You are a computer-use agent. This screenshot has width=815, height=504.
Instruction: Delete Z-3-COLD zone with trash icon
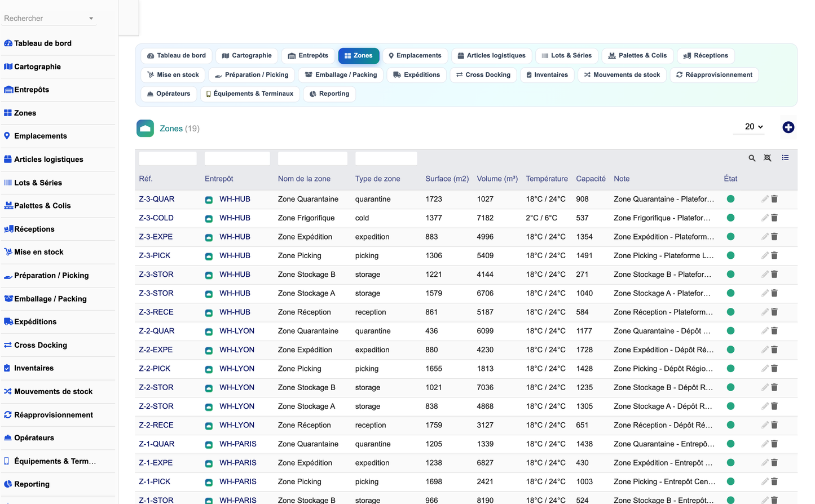774,218
